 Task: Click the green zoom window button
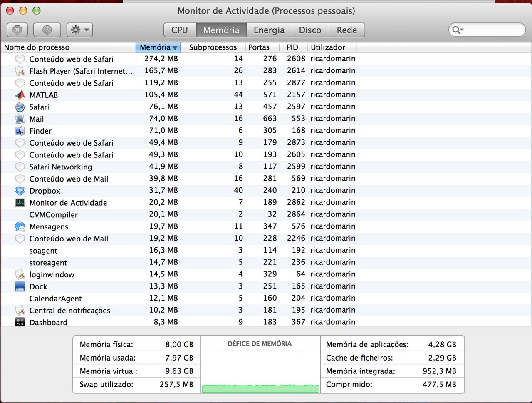tap(37, 11)
